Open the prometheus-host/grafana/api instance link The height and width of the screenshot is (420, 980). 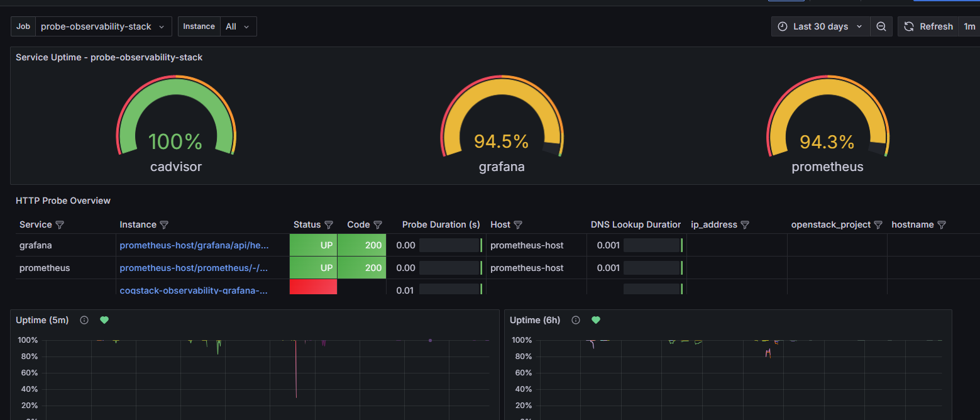(x=194, y=245)
